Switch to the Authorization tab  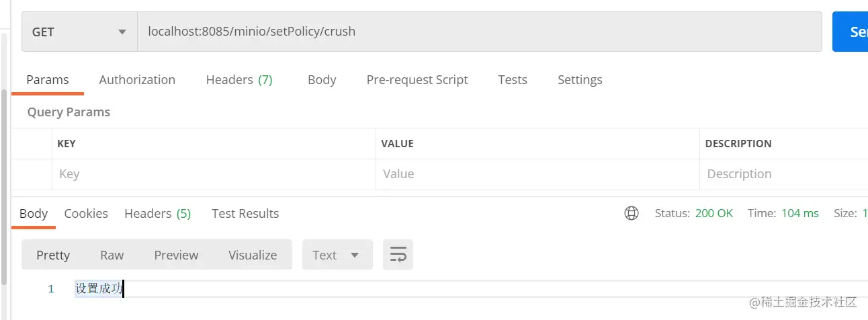pyautogui.click(x=137, y=79)
